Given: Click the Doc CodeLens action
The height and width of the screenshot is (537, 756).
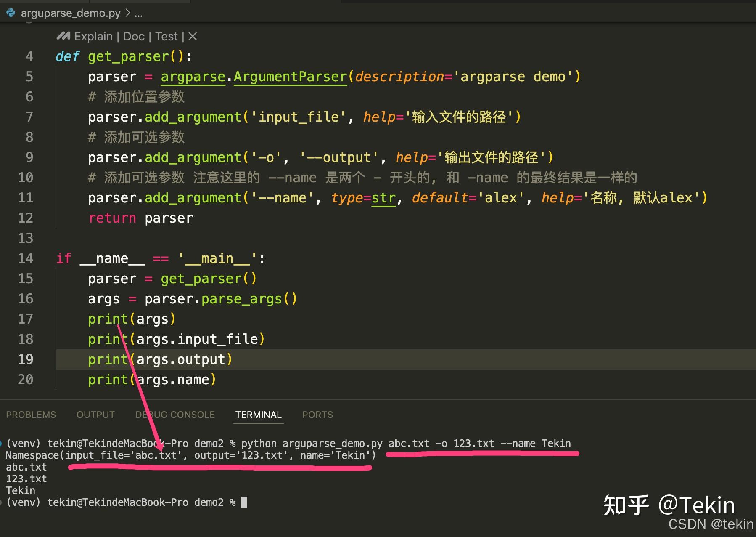Looking at the screenshot, I should point(133,36).
